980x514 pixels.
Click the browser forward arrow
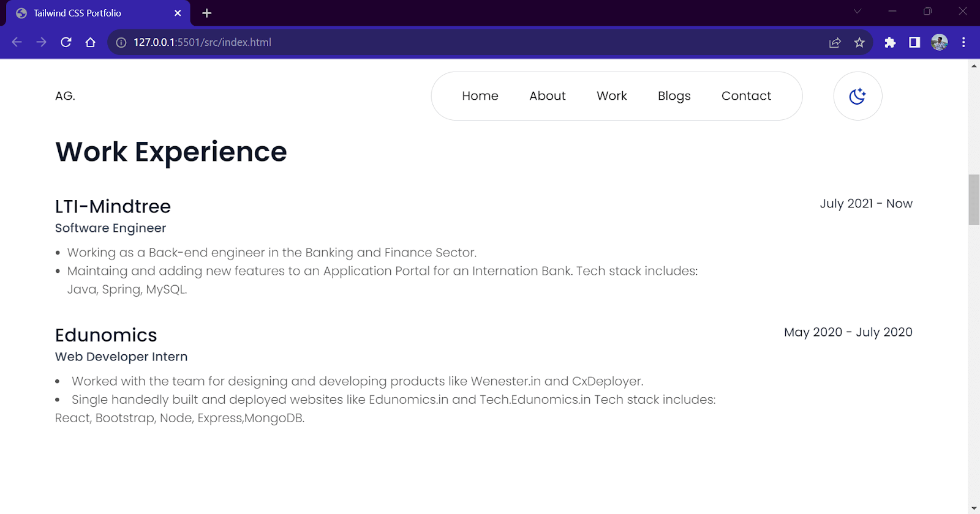tap(41, 42)
